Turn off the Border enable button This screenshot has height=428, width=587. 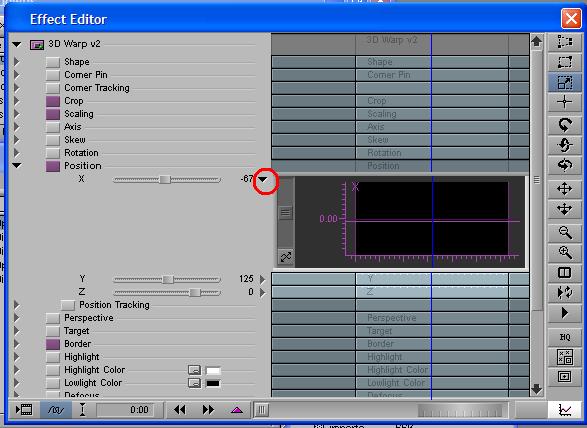click(x=53, y=344)
